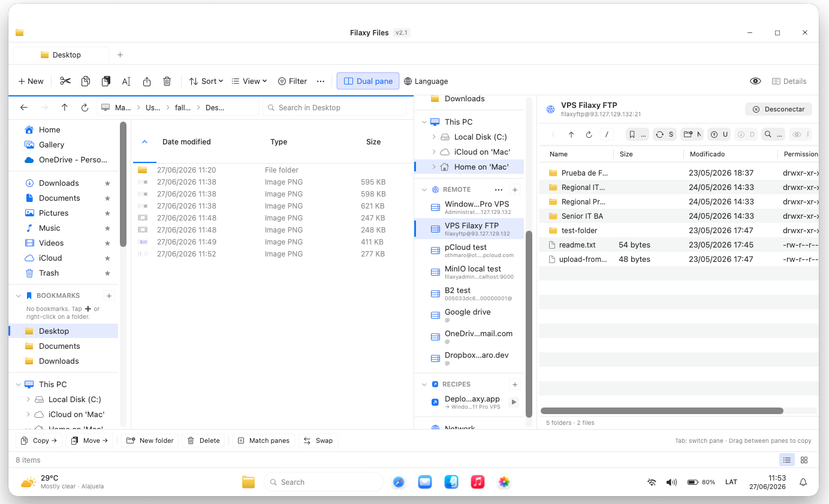The image size is (829, 504).
Task: Click the Copy icon in the toolbar
Action: 86,81
